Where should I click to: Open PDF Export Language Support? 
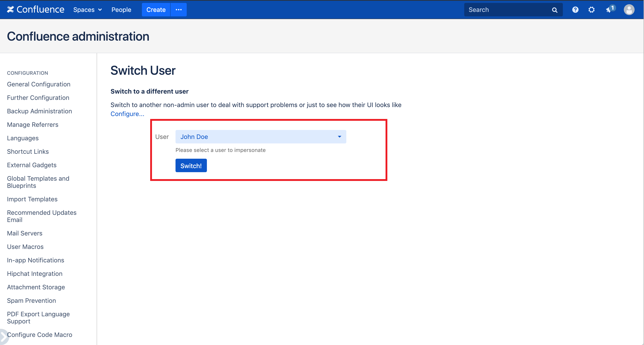point(38,317)
